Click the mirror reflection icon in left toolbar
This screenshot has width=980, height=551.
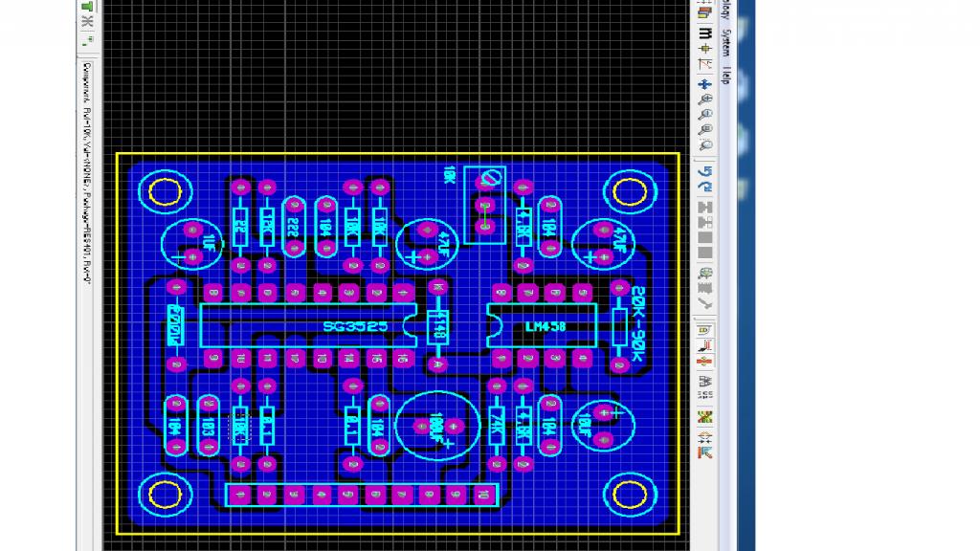click(87, 22)
